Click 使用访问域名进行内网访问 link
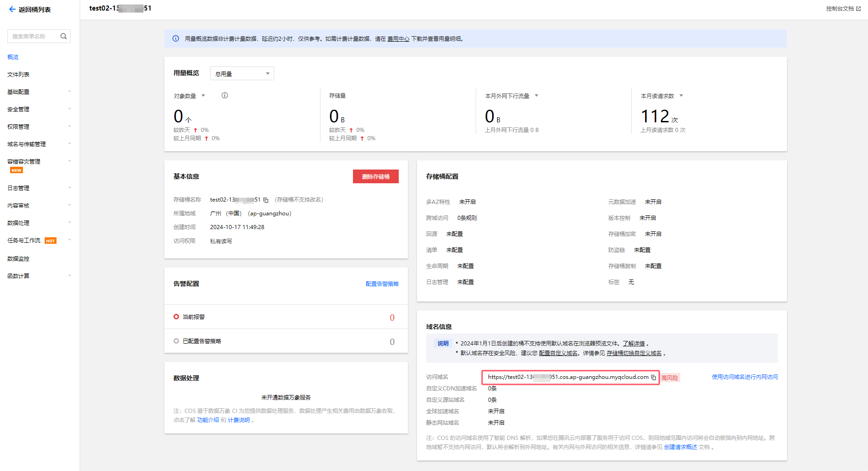 (x=744, y=377)
